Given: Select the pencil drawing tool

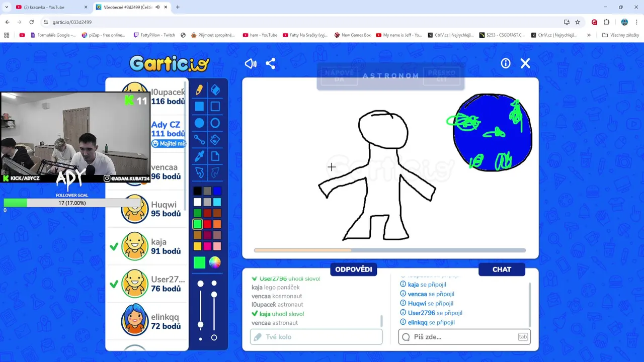Looking at the screenshot, I should pos(199,90).
